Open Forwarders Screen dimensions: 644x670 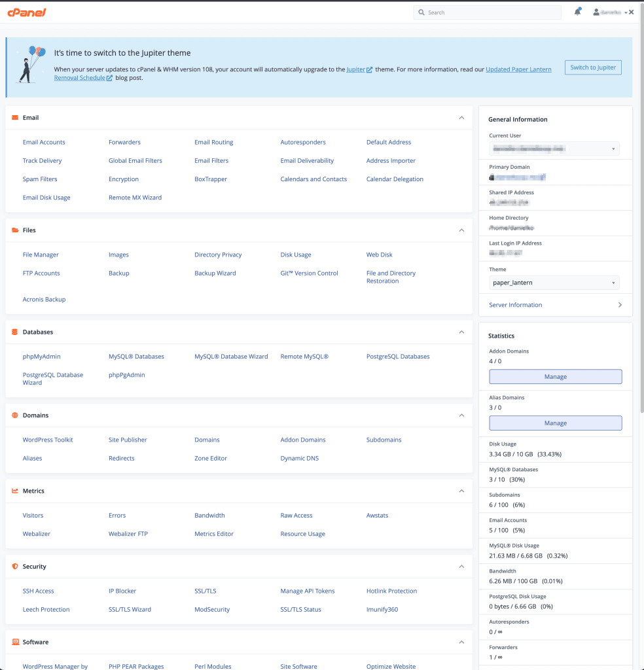click(124, 142)
